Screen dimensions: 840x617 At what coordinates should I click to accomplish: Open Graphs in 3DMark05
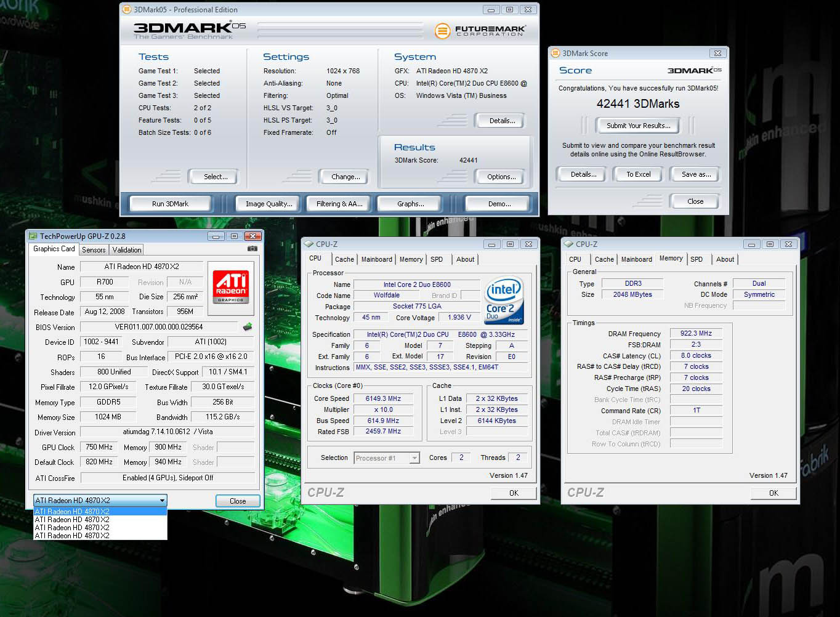(x=410, y=204)
